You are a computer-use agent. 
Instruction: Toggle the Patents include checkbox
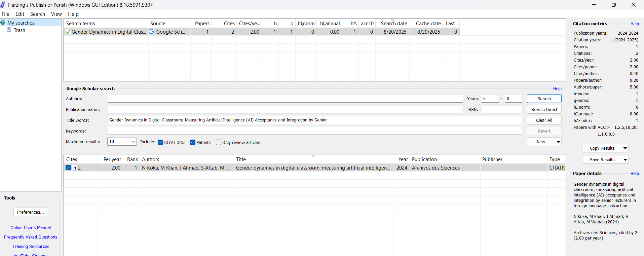[193, 142]
